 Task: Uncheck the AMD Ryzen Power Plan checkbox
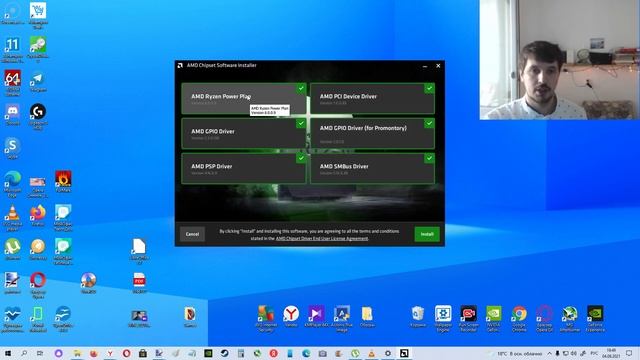click(301, 88)
